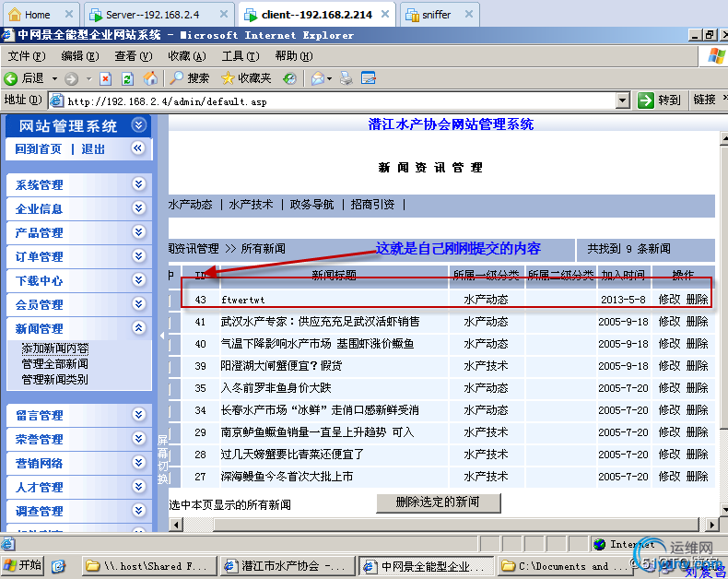Click the Refresh page icon
728x579 pixels.
coord(127,78)
